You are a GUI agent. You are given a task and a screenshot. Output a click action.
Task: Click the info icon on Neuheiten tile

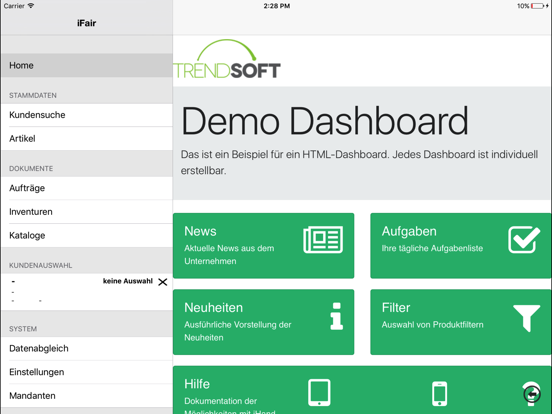click(337, 316)
